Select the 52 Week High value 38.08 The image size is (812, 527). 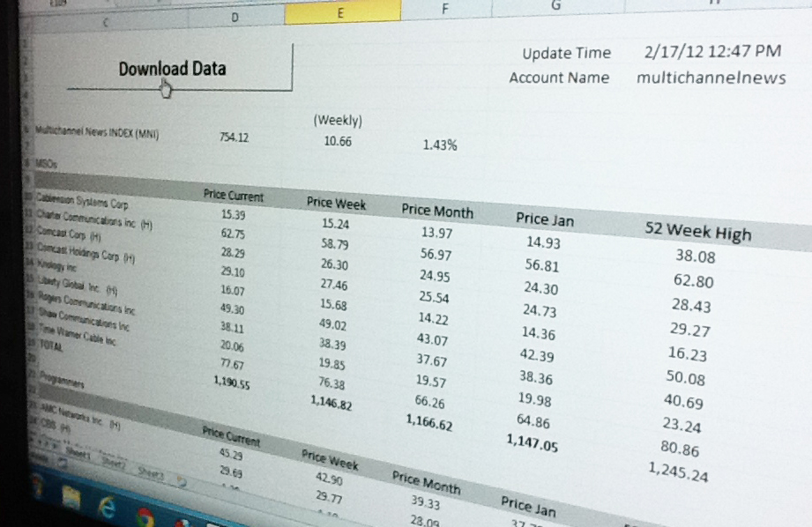pos(696,256)
